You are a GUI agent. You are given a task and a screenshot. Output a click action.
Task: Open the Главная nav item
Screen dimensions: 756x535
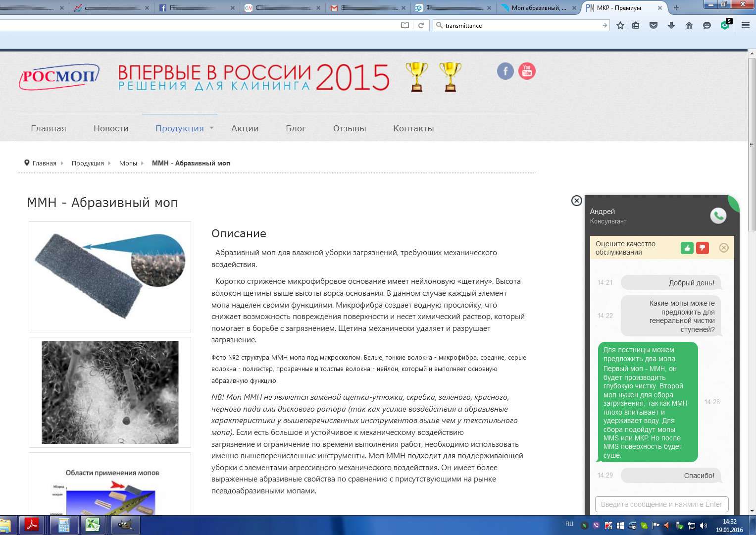pyautogui.click(x=49, y=128)
